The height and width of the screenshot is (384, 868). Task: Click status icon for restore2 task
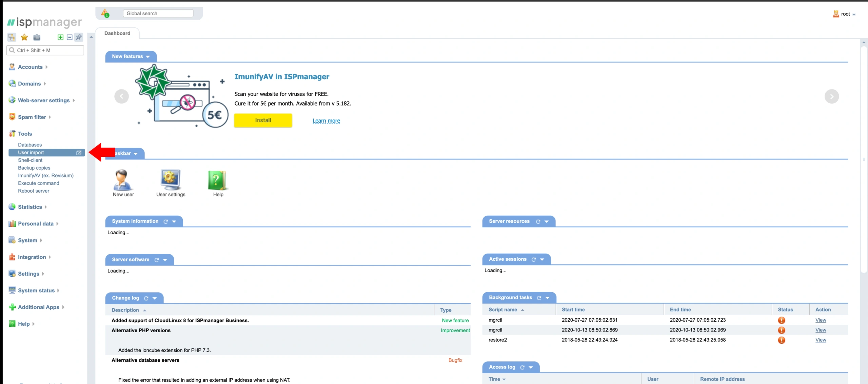[781, 340]
